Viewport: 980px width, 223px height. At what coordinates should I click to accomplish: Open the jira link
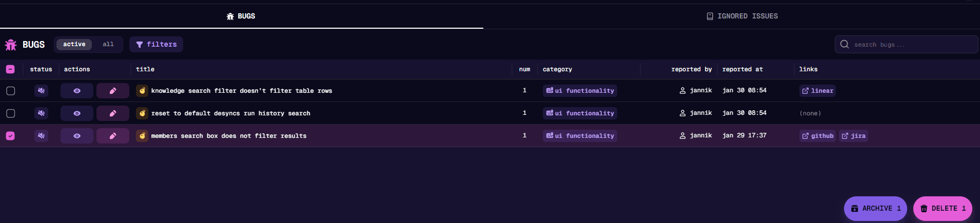(853, 136)
